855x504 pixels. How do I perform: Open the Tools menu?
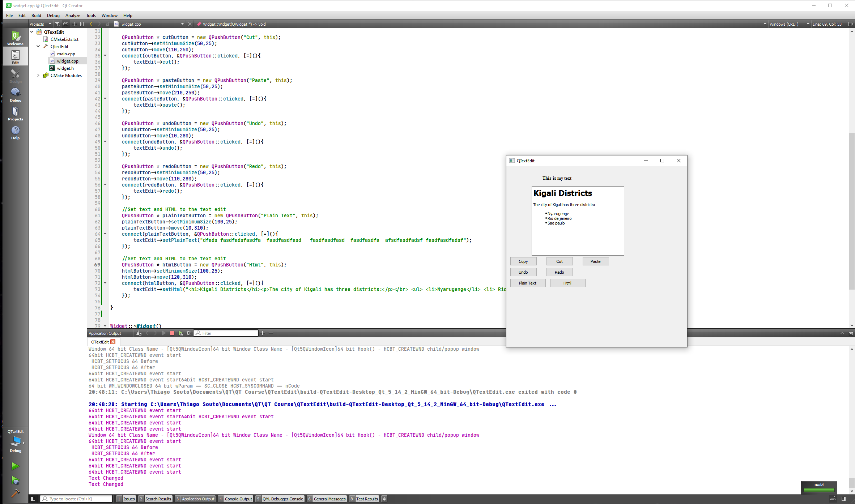[x=91, y=15]
